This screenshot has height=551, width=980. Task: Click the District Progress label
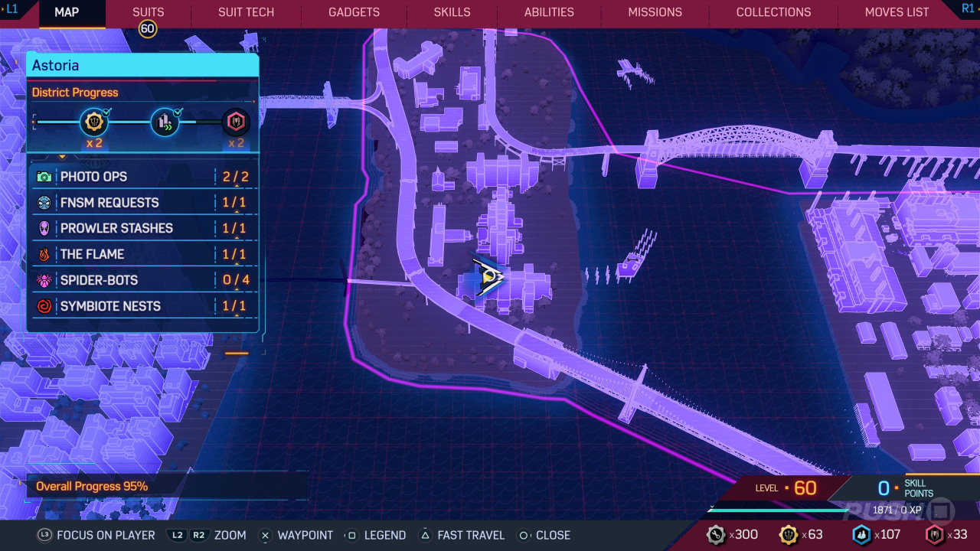75,93
